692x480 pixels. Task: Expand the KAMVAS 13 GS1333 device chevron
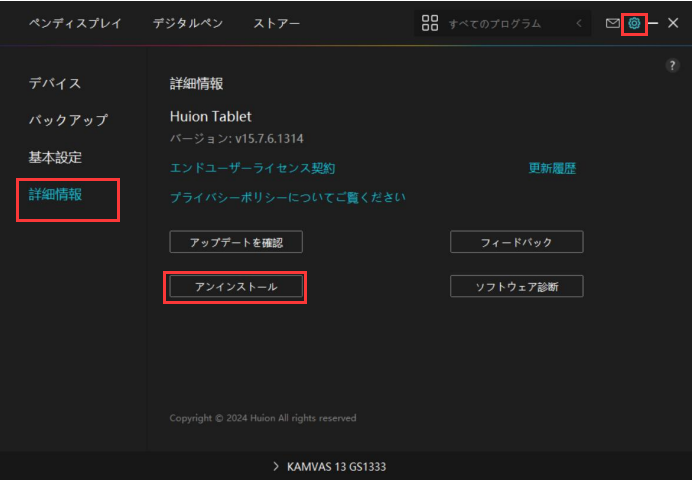coord(276,466)
